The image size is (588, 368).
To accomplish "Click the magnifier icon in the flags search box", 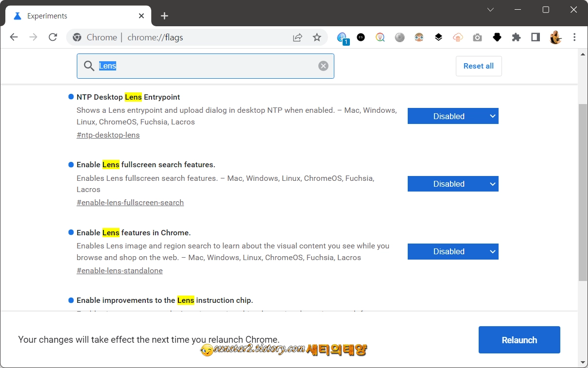I will (89, 66).
